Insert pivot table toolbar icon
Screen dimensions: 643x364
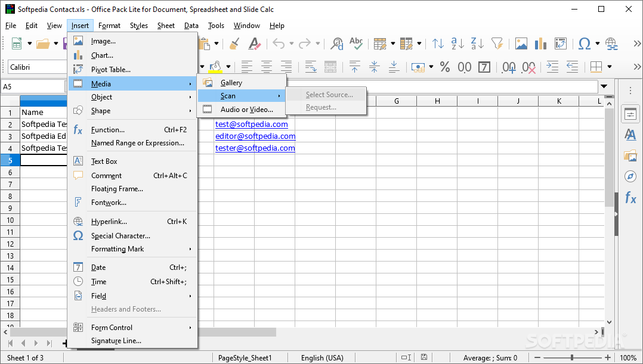[560, 43]
